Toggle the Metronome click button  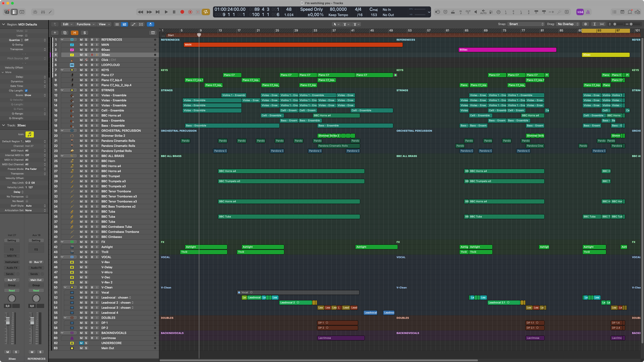click(588, 12)
